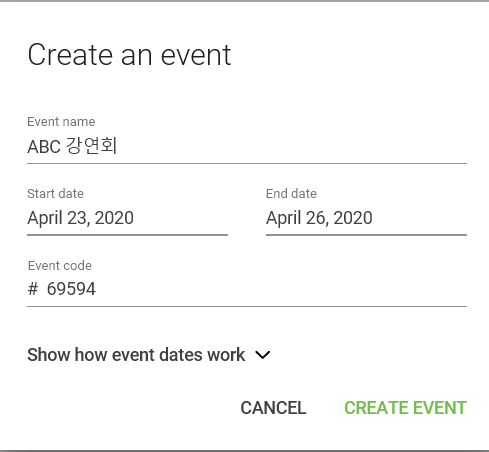Viewport: 489px width, 452px height.
Task: Click the 'End date' label
Action: 291,194
